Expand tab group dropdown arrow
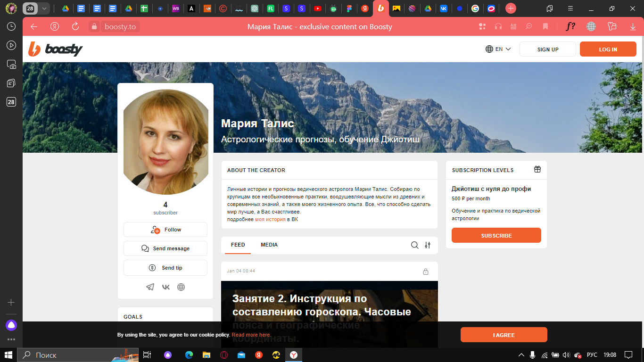644x362 pixels. tap(44, 8)
